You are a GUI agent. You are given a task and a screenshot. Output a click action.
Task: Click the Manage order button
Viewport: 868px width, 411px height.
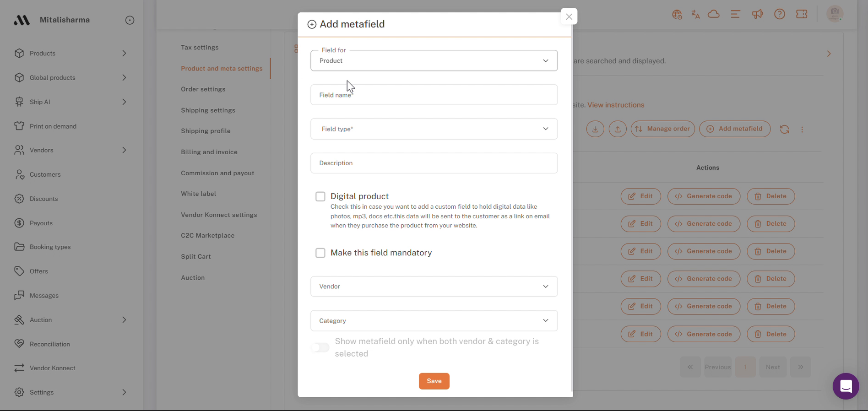[663, 129]
